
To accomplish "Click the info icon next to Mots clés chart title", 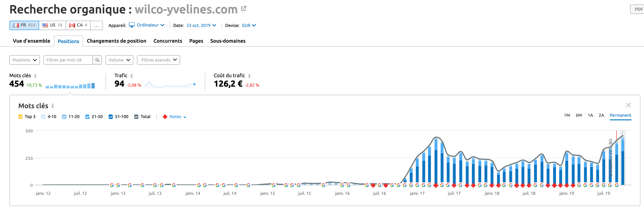I will 53,106.
